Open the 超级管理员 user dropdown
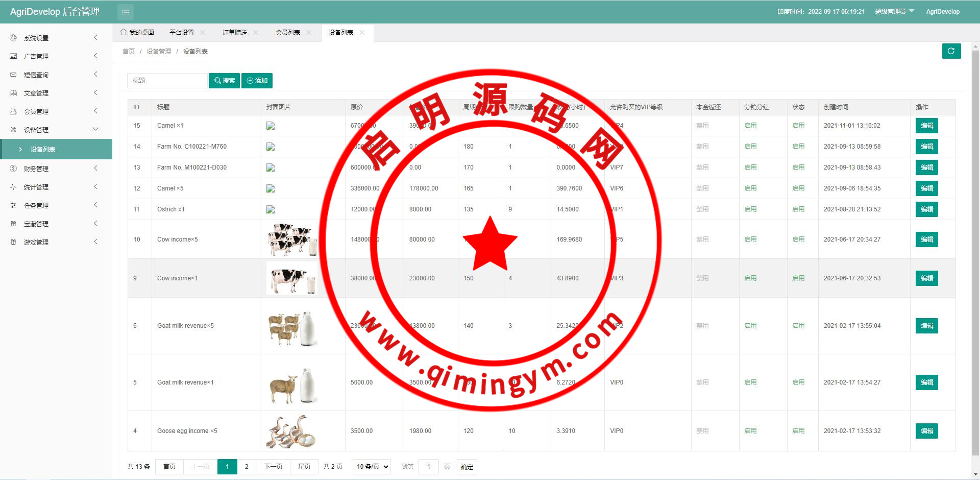980x480 pixels. point(894,12)
